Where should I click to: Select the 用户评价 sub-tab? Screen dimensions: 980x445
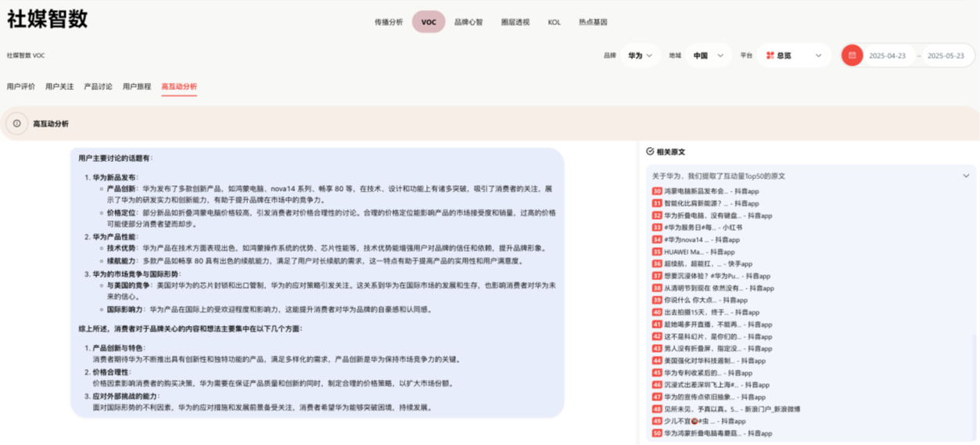(21, 87)
